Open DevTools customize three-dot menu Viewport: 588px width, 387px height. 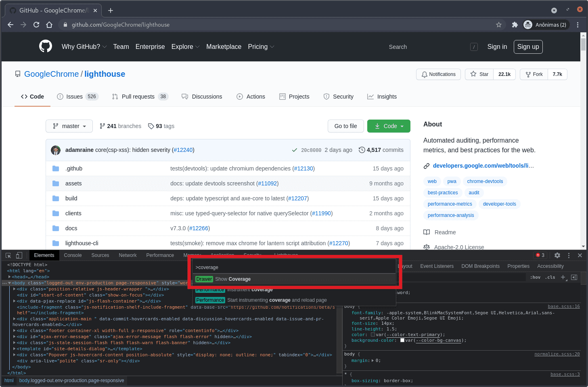[569, 255]
